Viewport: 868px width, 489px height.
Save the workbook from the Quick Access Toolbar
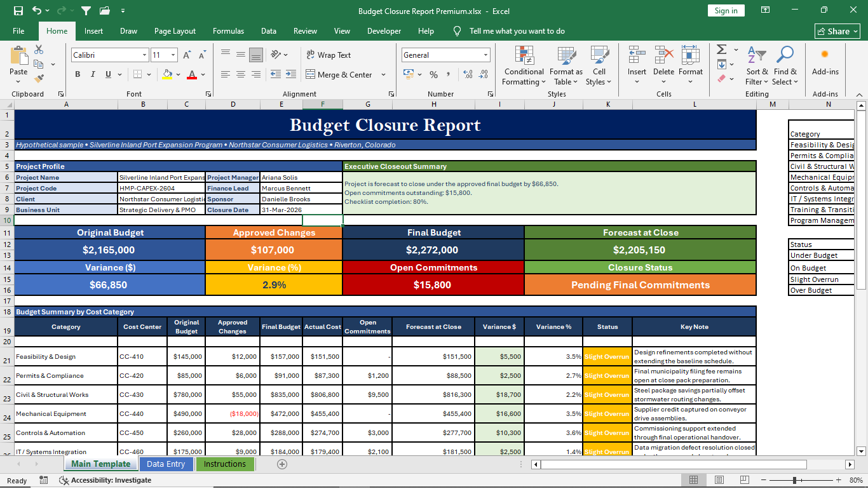(x=18, y=11)
